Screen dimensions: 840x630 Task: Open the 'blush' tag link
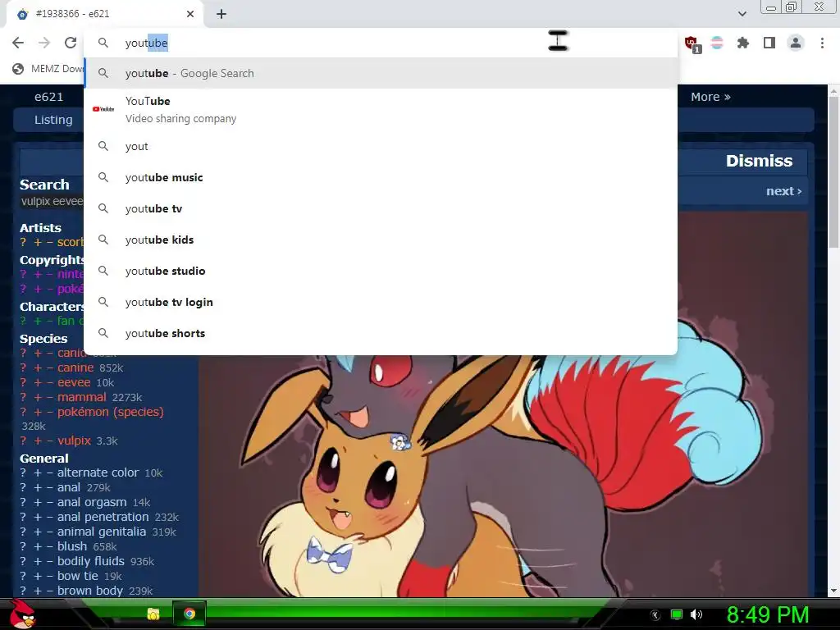72,546
